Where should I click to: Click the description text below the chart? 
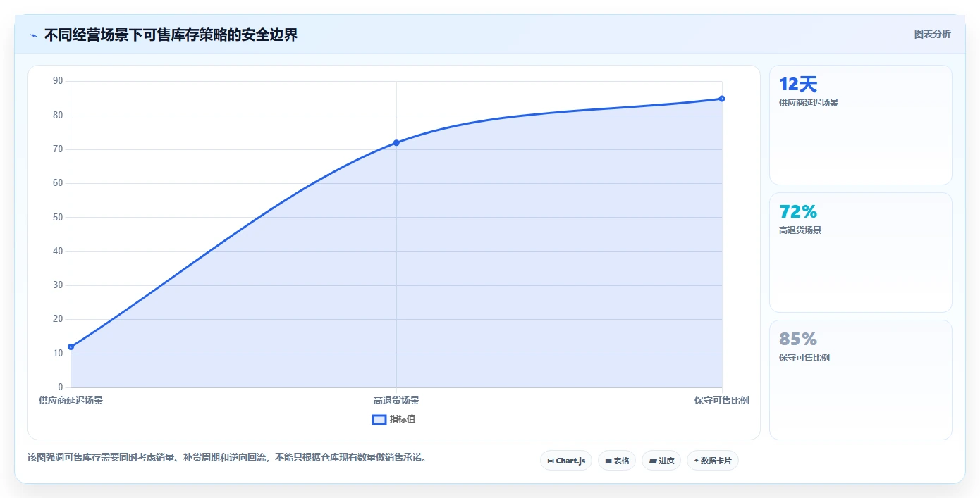(227, 458)
